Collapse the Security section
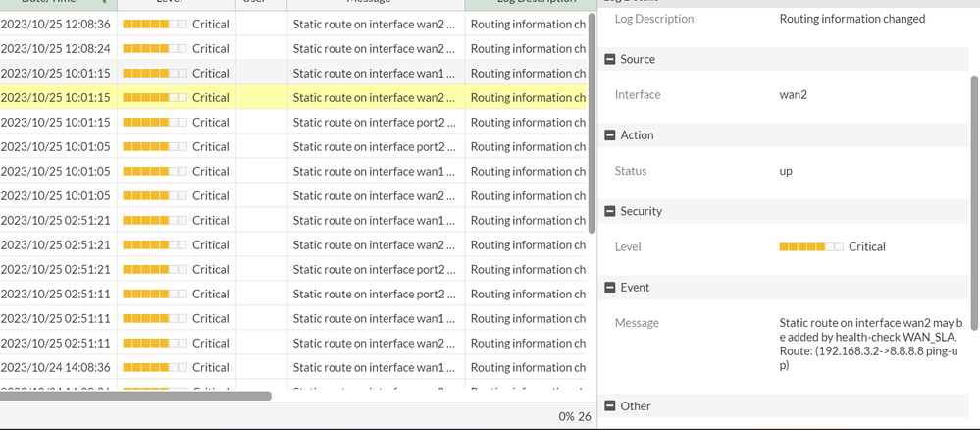980x430 pixels. [x=610, y=211]
